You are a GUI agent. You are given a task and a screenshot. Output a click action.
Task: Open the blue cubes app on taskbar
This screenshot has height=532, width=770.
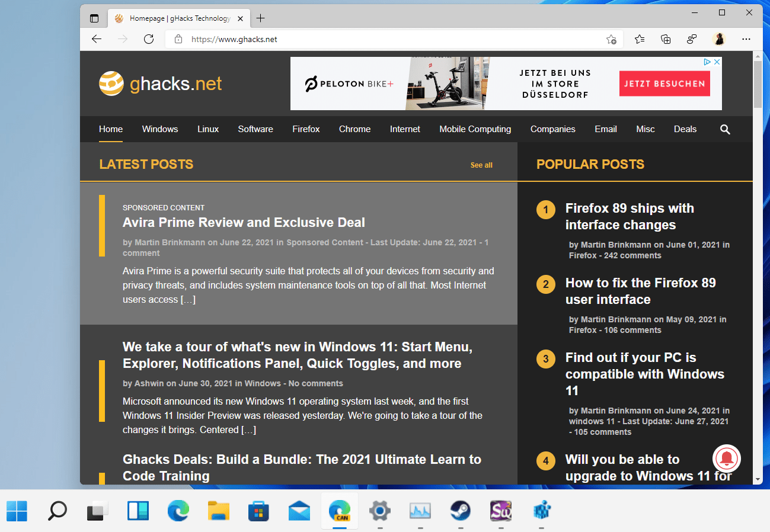click(542, 511)
